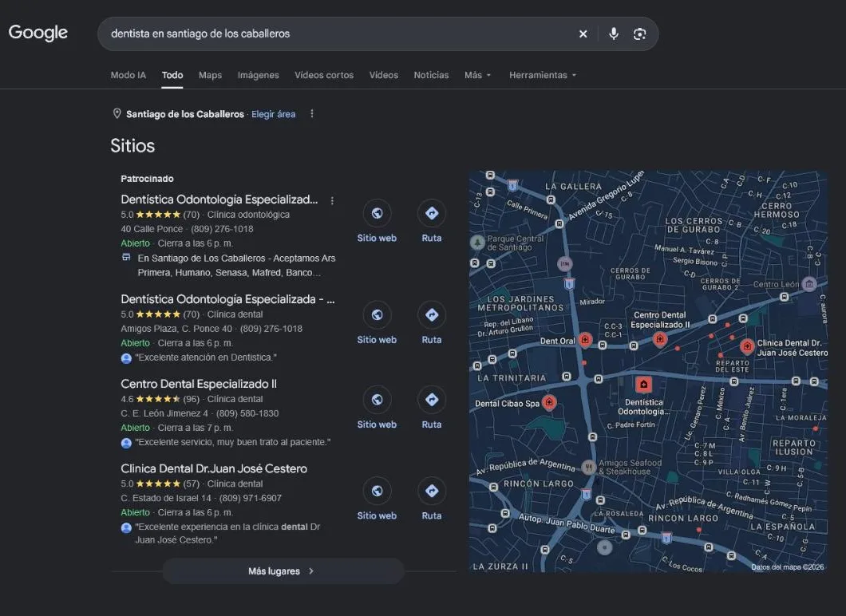This screenshot has width=846, height=616.
Task: Open the three-dot options for the sponsored Dentística listing
Action: [332, 200]
